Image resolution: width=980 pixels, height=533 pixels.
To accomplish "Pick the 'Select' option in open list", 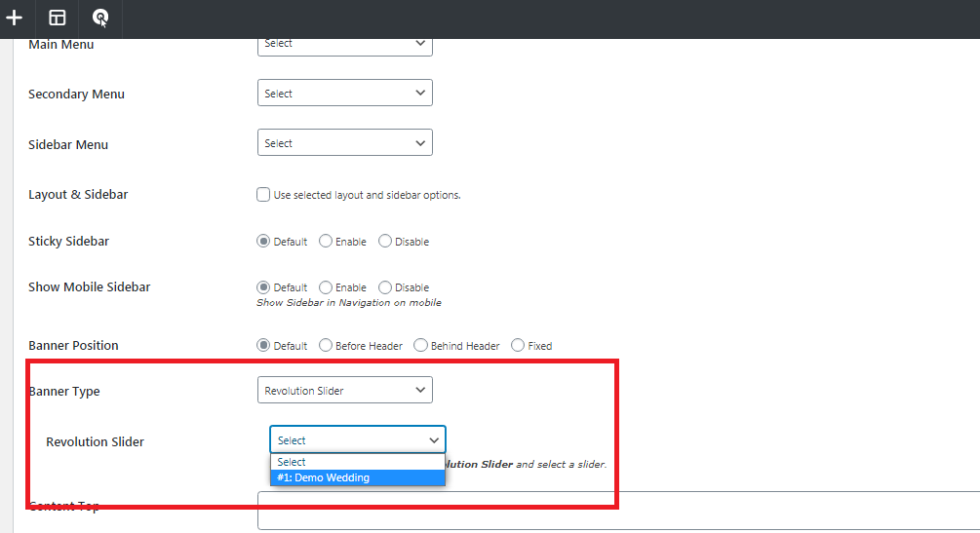I will 358,462.
